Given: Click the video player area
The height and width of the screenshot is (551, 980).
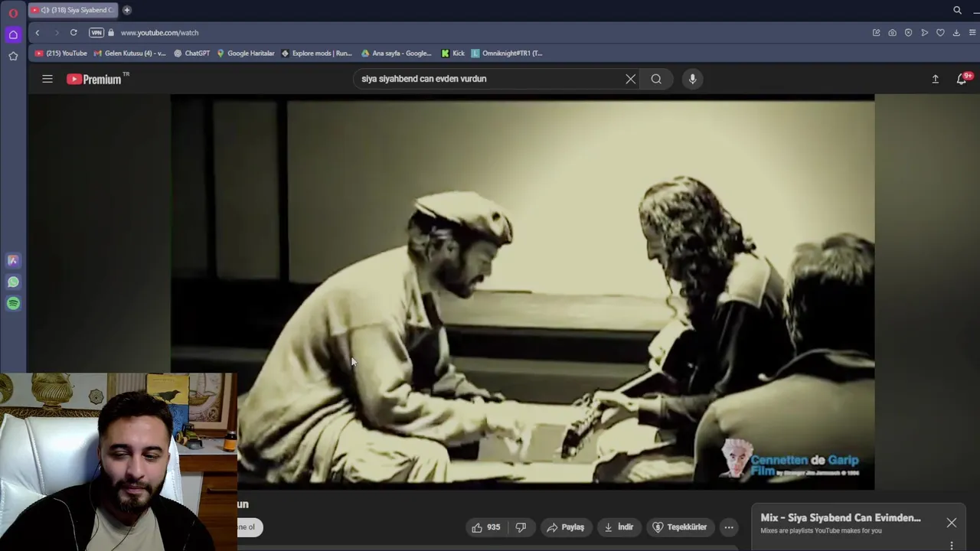Looking at the screenshot, I should (x=522, y=292).
